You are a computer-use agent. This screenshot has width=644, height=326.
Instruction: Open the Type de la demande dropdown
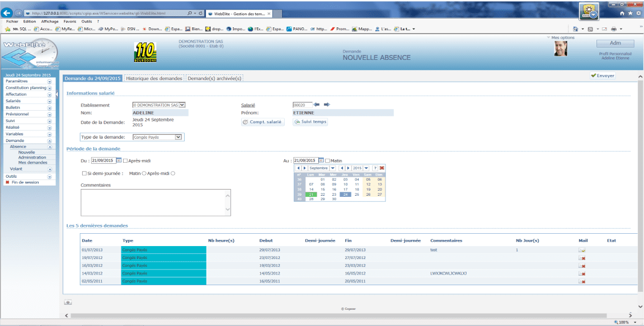[x=158, y=137]
